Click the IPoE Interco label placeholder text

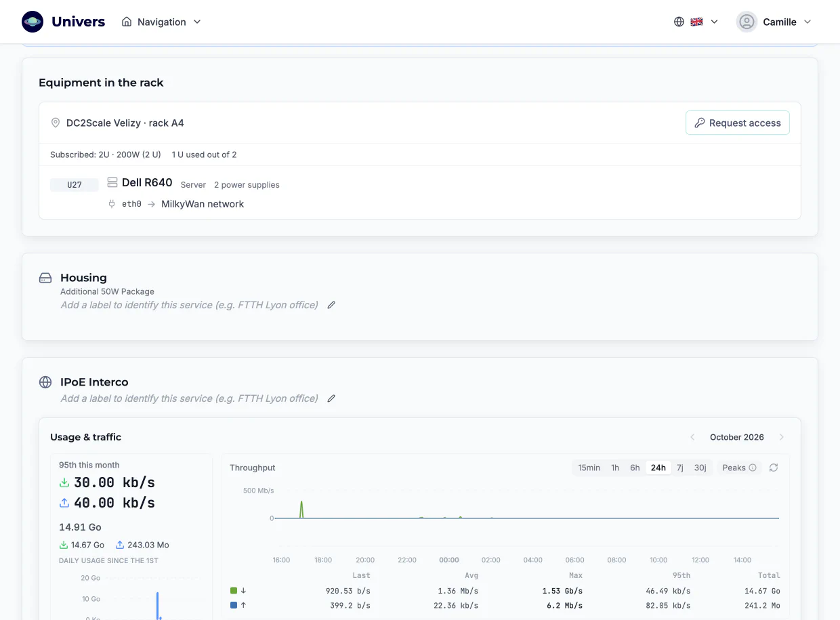click(x=189, y=398)
